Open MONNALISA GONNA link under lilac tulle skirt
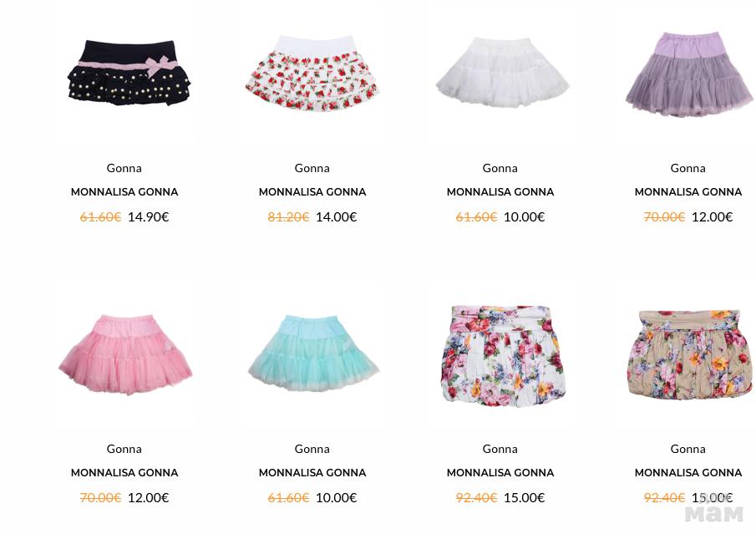 pos(688,192)
